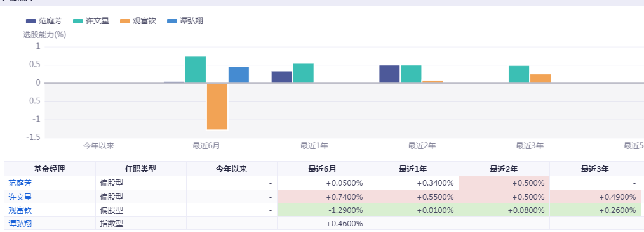
Task: Open fund manager 范庭芳 link in table
Action: (20, 183)
